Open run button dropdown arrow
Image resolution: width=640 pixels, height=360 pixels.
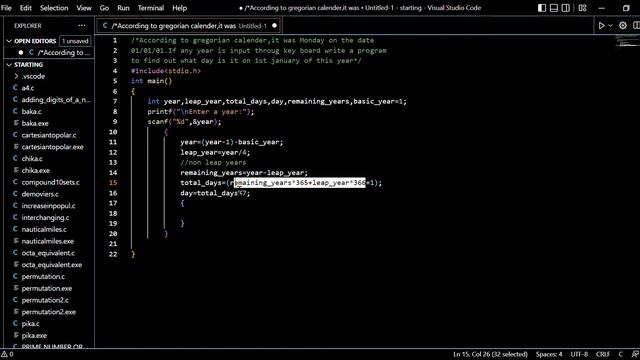[611, 26]
